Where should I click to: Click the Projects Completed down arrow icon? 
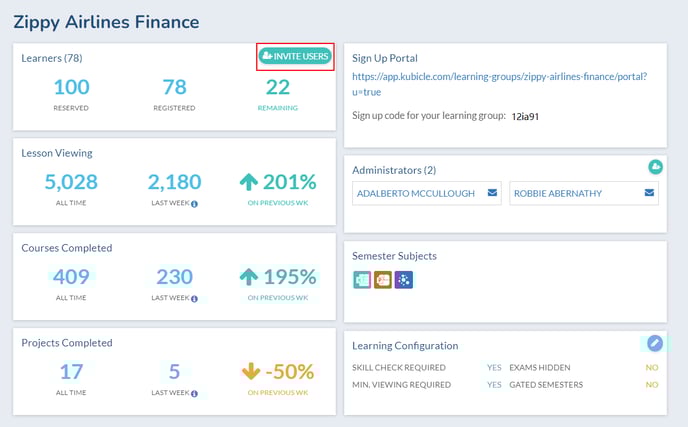pos(251,371)
